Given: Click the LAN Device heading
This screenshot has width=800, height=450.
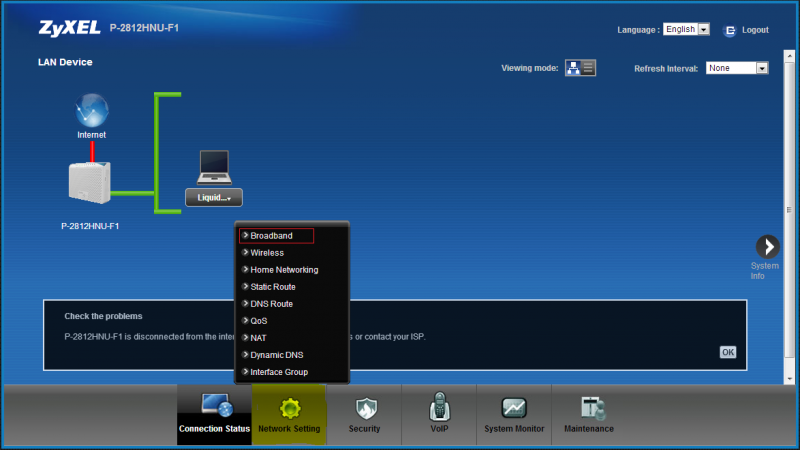Looking at the screenshot, I should pyautogui.click(x=65, y=62).
